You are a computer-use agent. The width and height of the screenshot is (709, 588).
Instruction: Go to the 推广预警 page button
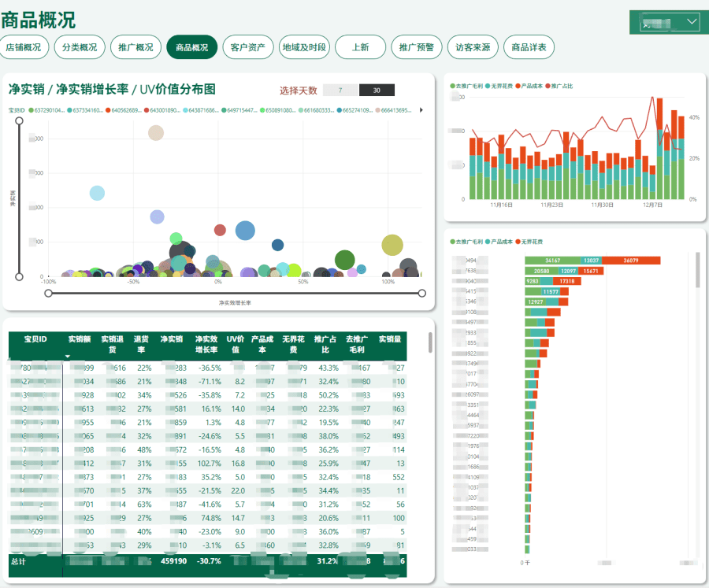417,47
